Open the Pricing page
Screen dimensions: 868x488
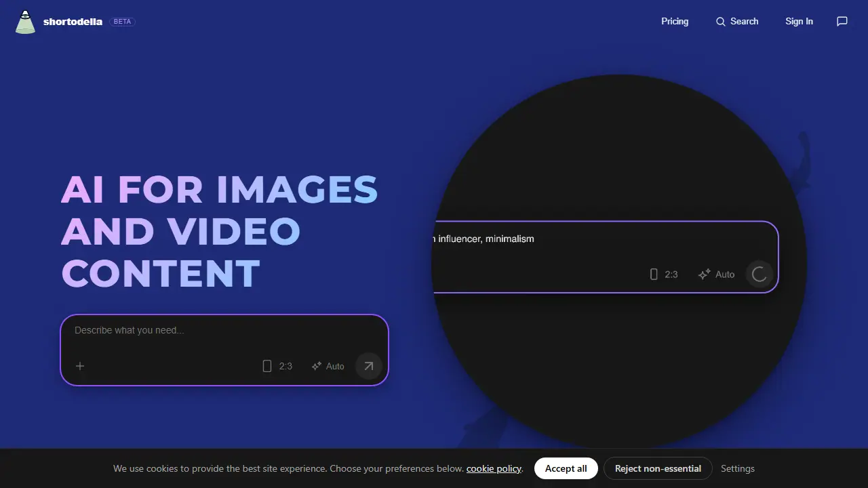pyautogui.click(x=675, y=22)
